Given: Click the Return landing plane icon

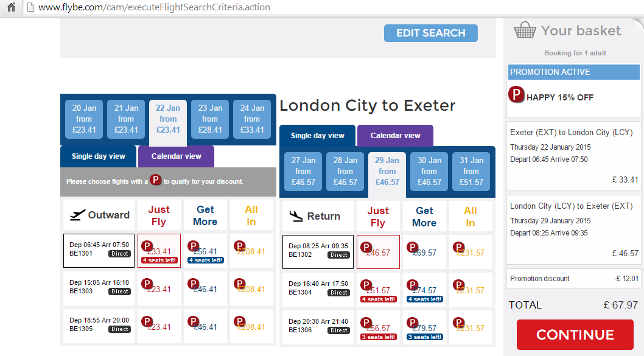Looking at the screenshot, I should [x=296, y=216].
